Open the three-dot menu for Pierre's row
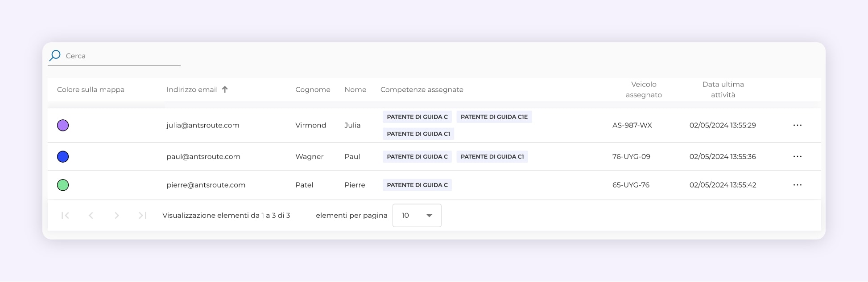868x282 pixels. (797, 185)
